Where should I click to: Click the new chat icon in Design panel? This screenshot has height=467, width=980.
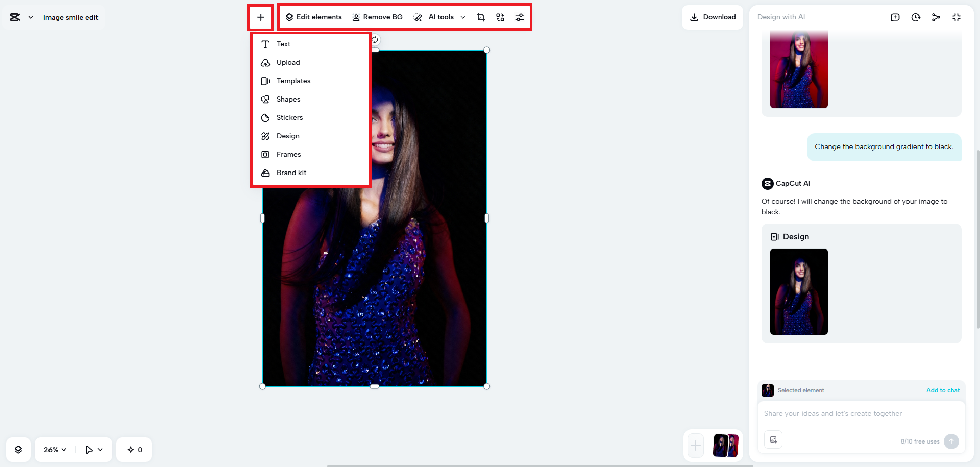tap(895, 17)
